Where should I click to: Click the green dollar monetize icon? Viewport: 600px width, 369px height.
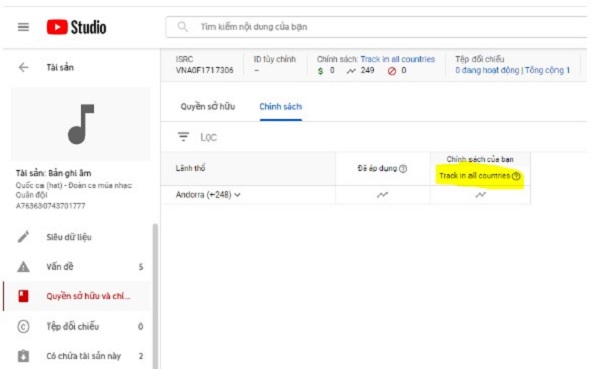pos(320,71)
